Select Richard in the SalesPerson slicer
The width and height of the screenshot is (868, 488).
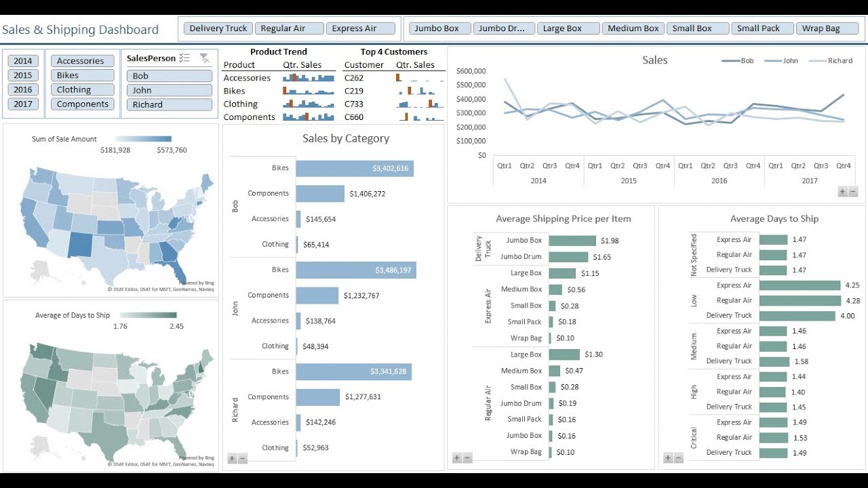point(169,104)
